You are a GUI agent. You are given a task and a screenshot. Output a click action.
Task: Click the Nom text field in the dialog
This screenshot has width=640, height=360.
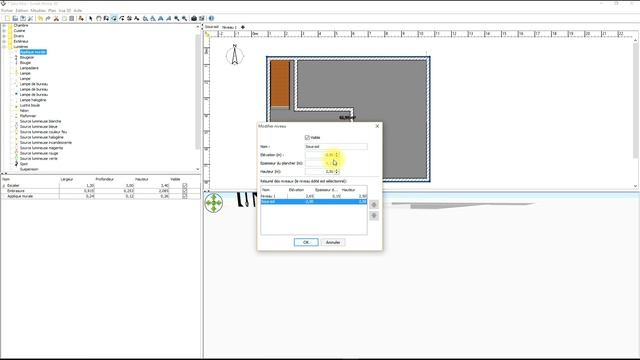click(336, 147)
